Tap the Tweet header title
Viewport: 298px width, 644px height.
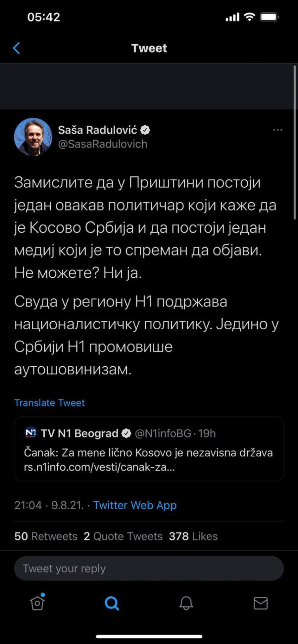click(149, 48)
